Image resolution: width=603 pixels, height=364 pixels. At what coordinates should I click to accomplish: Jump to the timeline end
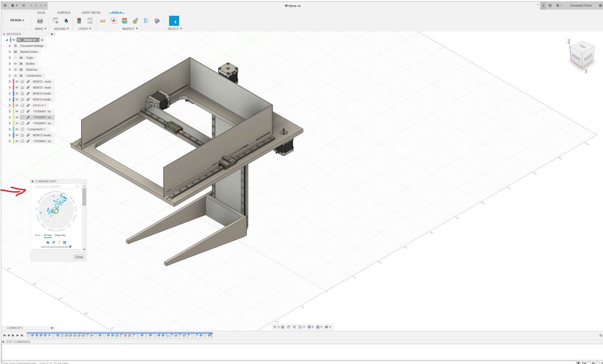22,335
